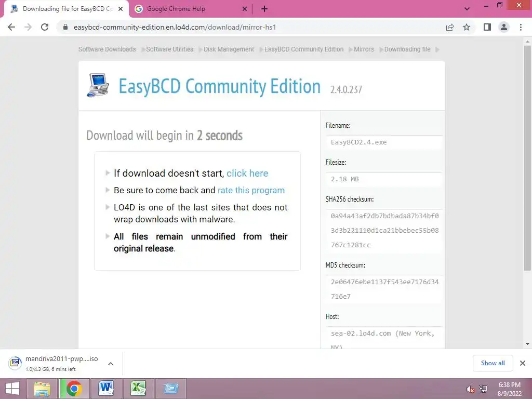Open Software Utilities breadcrumb
The height and width of the screenshot is (399, 532).
coord(170,49)
